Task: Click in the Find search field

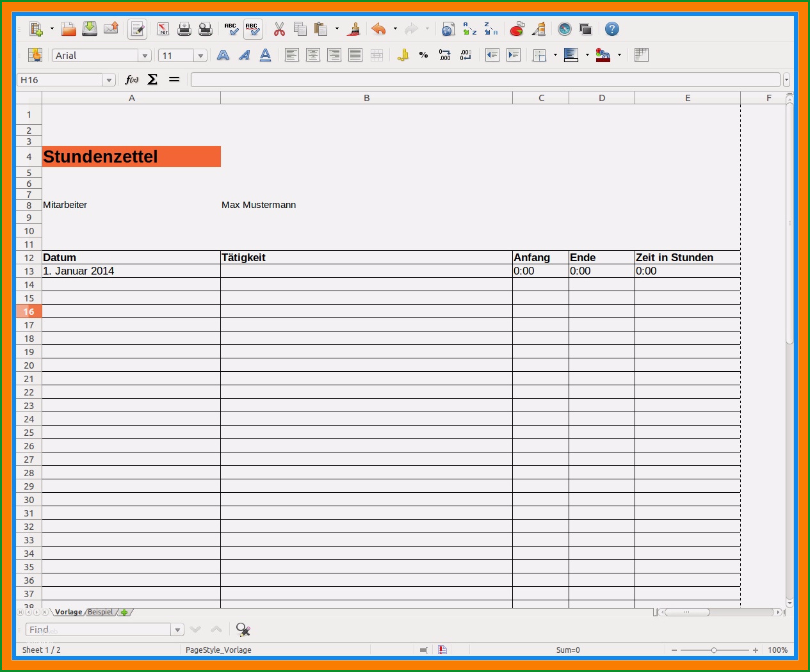Action: tap(99, 630)
